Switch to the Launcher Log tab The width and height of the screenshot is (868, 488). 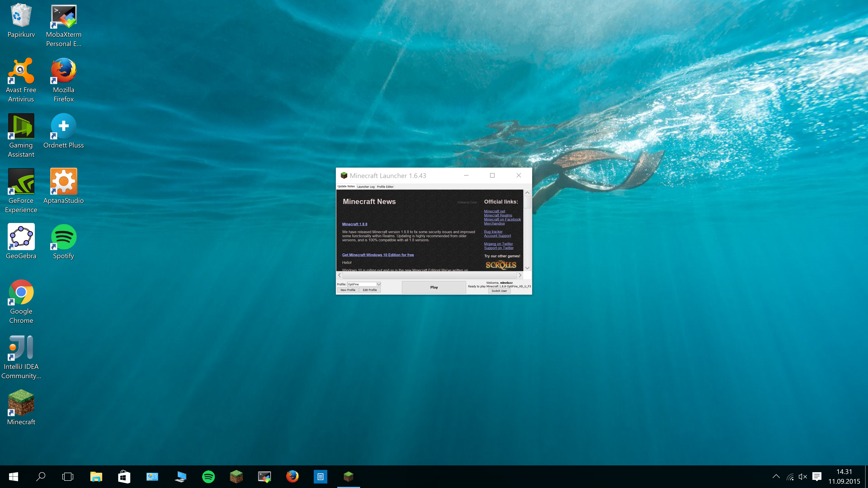366,187
